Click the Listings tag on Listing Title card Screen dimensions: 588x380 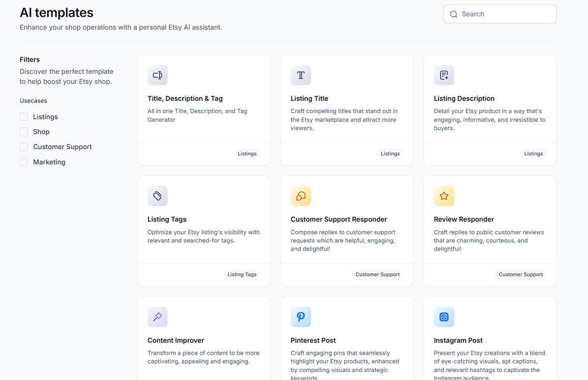pos(390,154)
